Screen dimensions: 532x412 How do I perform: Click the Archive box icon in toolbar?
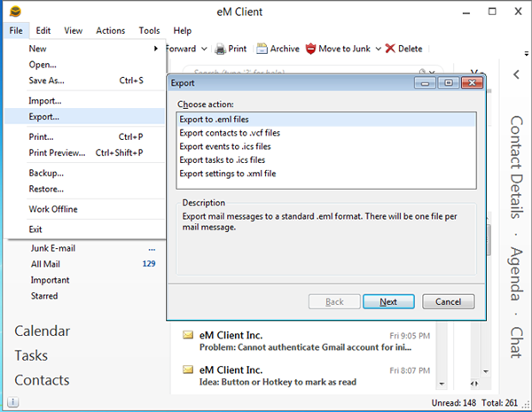[262, 49]
